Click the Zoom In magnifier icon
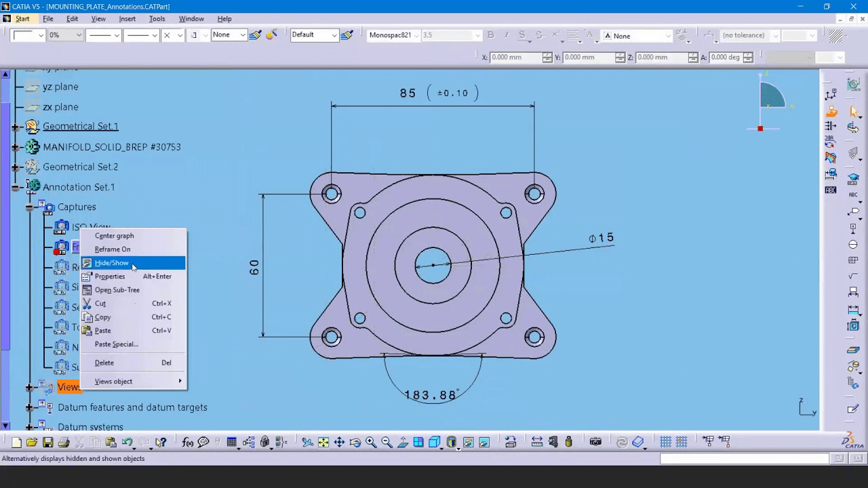Image resolution: width=868 pixels, height=488 pixels. click(371, 443)
